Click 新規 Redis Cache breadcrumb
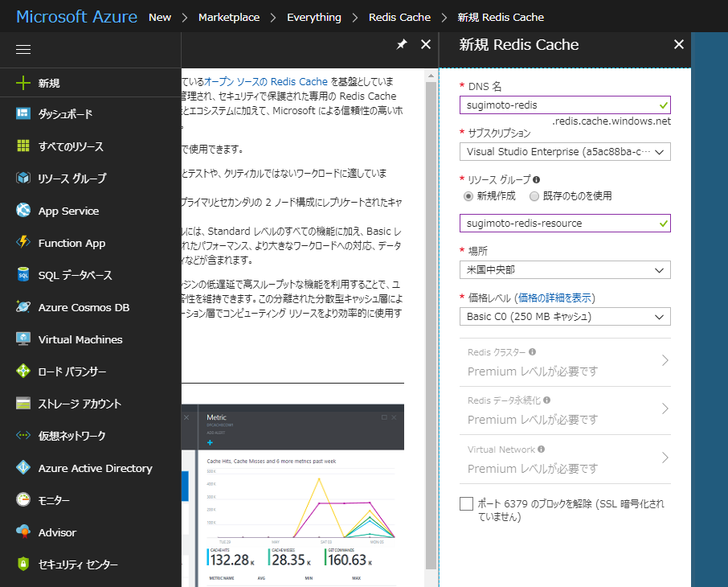Image resolution: width=728 pixels, height=587 pixels. pos(501,17)
